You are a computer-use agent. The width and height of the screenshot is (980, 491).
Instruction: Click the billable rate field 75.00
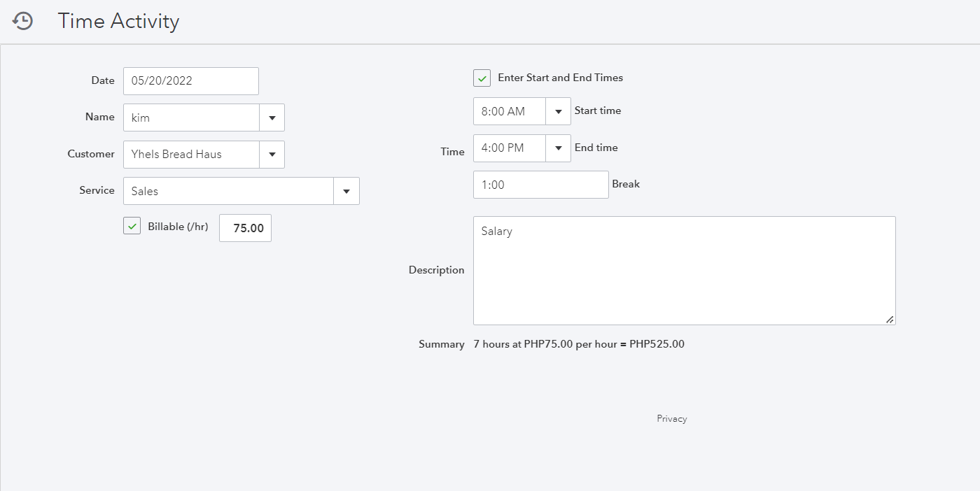pos(245,228)
